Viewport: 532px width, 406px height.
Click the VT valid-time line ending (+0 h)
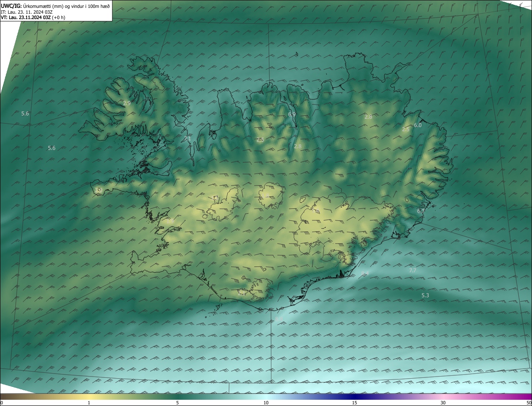click(33, 17)
